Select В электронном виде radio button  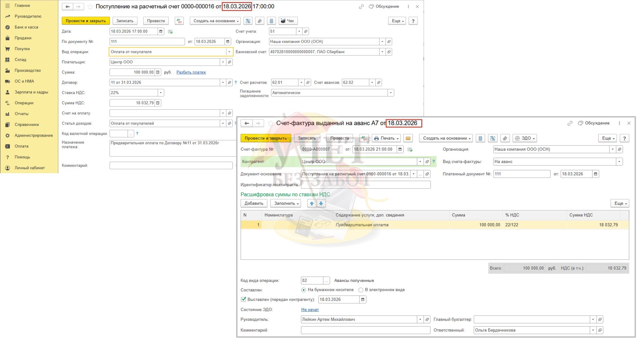pos(361,290)
